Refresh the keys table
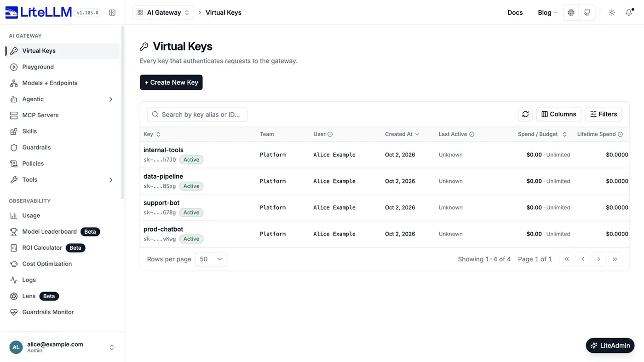The image size is (644, 362). [x=525, y=114]
